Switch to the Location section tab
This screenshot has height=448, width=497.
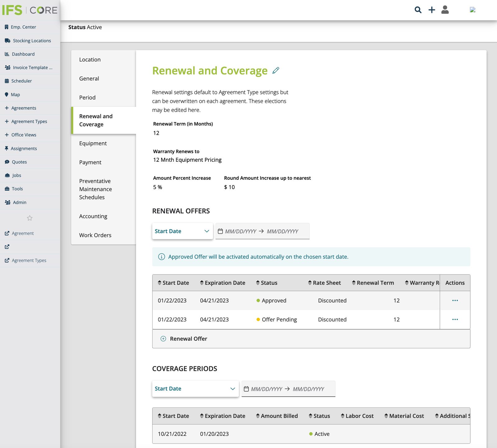[x=103, y=60]
